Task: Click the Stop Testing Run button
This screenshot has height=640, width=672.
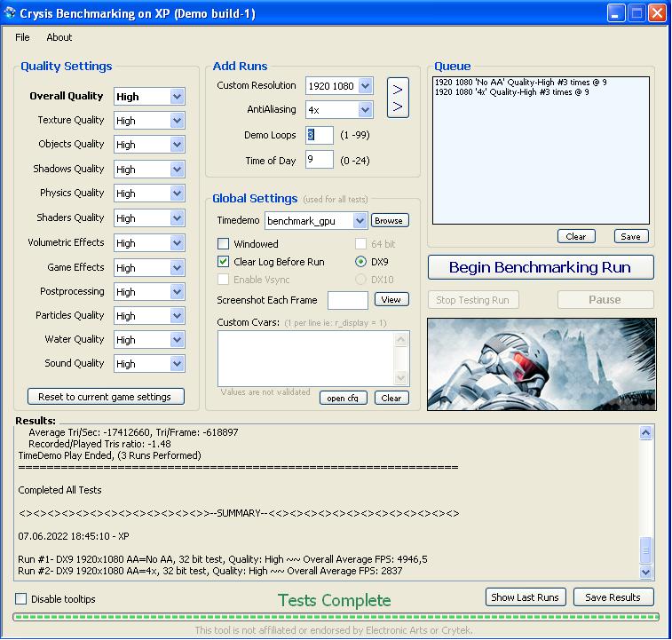Action: pos(473,300)
